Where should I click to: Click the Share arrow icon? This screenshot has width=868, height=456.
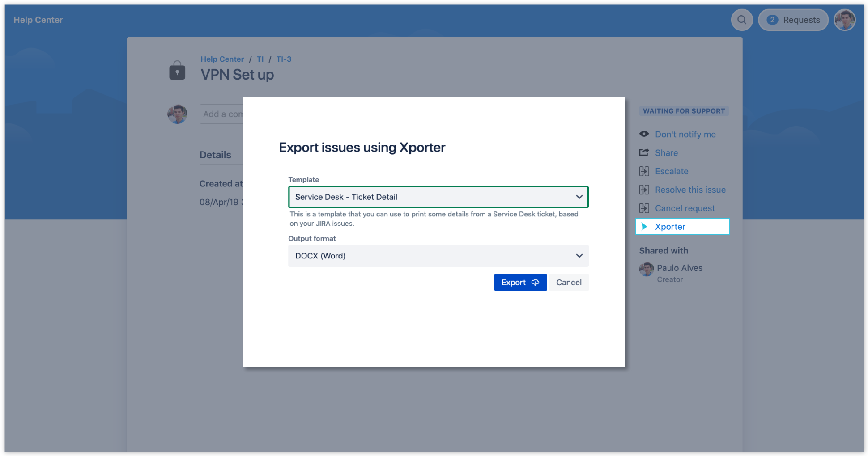click(x=644, y=153)
